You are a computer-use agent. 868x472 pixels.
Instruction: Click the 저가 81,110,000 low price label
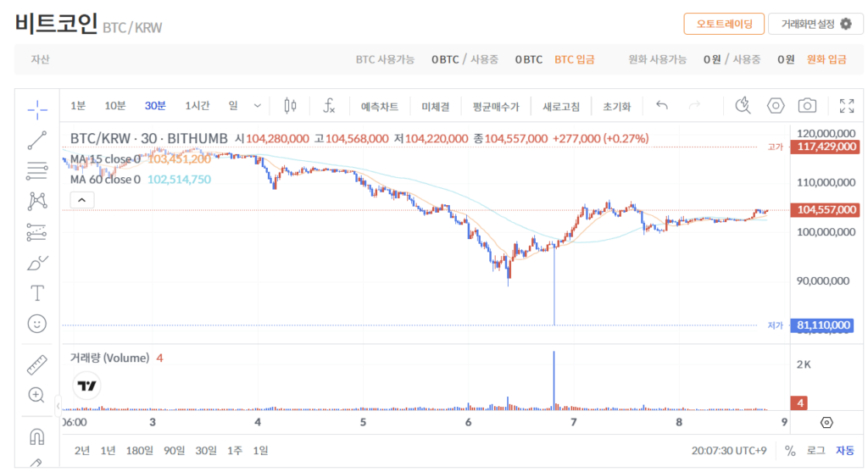pos(824,325)
